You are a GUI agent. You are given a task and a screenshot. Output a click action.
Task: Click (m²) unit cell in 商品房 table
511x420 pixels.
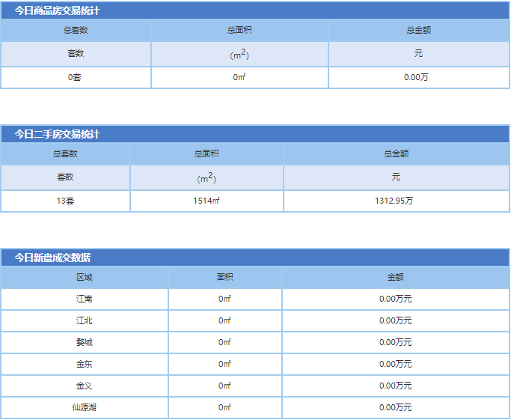tap(239, 55)
